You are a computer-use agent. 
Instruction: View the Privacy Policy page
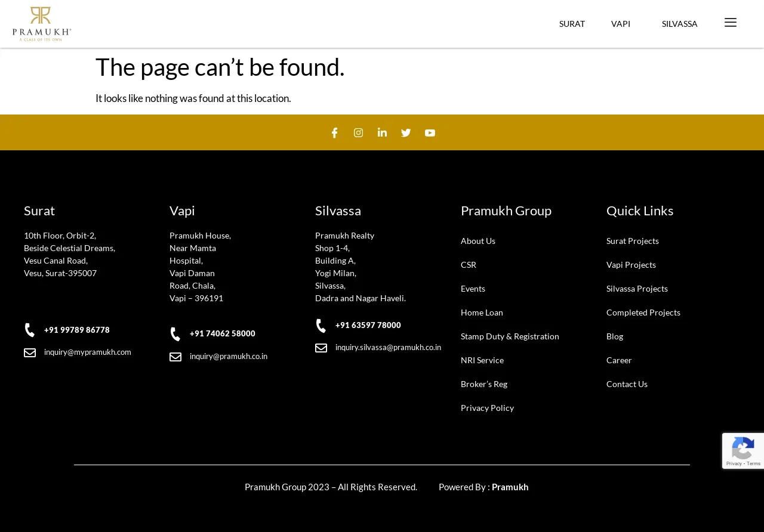click(487, 408)
